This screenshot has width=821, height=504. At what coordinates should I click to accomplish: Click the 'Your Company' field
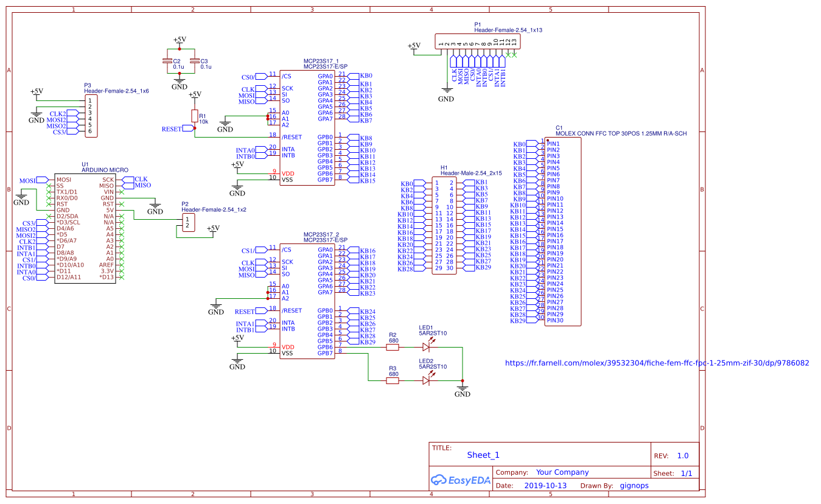(x=562, y=472)
